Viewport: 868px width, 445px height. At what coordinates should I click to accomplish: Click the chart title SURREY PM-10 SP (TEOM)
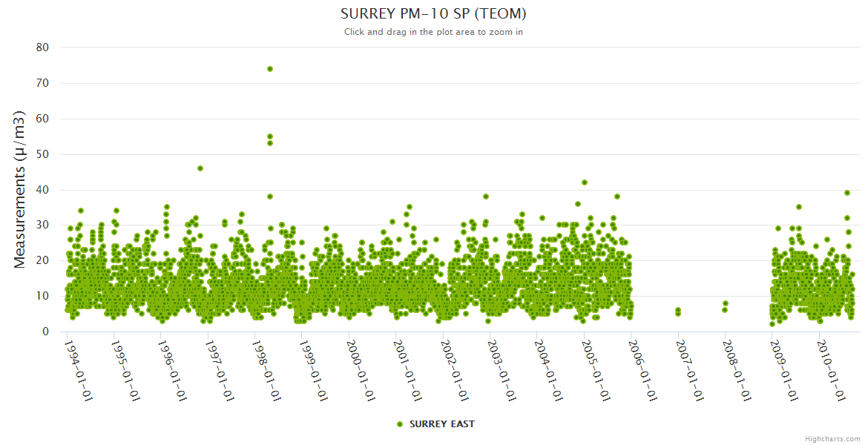click(433, 14)
